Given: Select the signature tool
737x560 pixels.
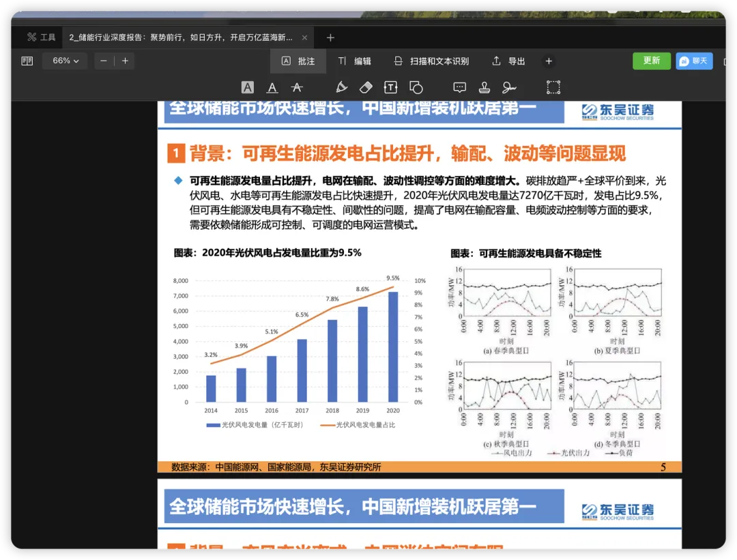Looking at the screenshot, I should click(509, 87).
